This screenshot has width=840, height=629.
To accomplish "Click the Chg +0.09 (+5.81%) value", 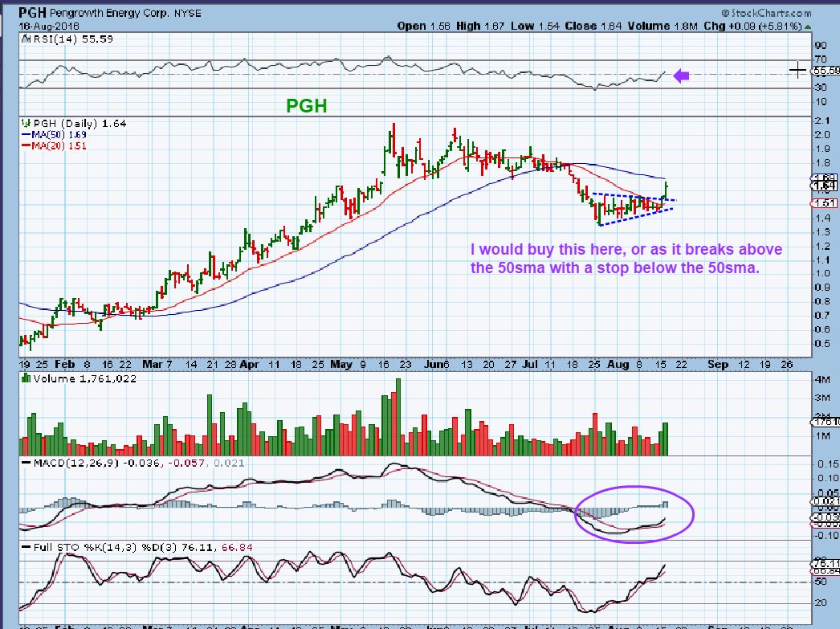I will tap(752, 26).
